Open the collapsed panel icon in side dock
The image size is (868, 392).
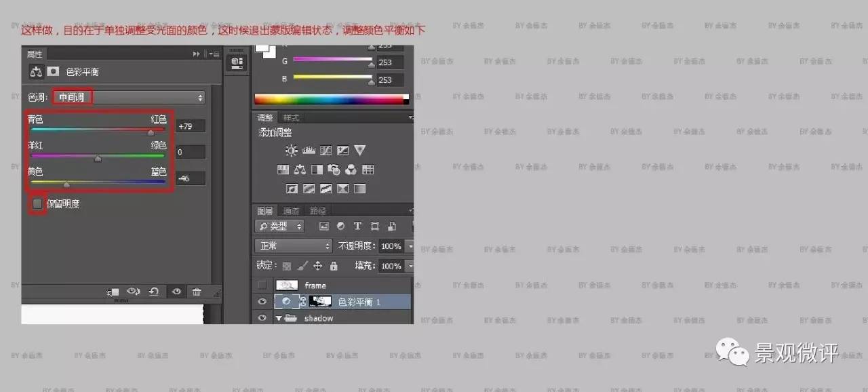click(x=237, y=62)
